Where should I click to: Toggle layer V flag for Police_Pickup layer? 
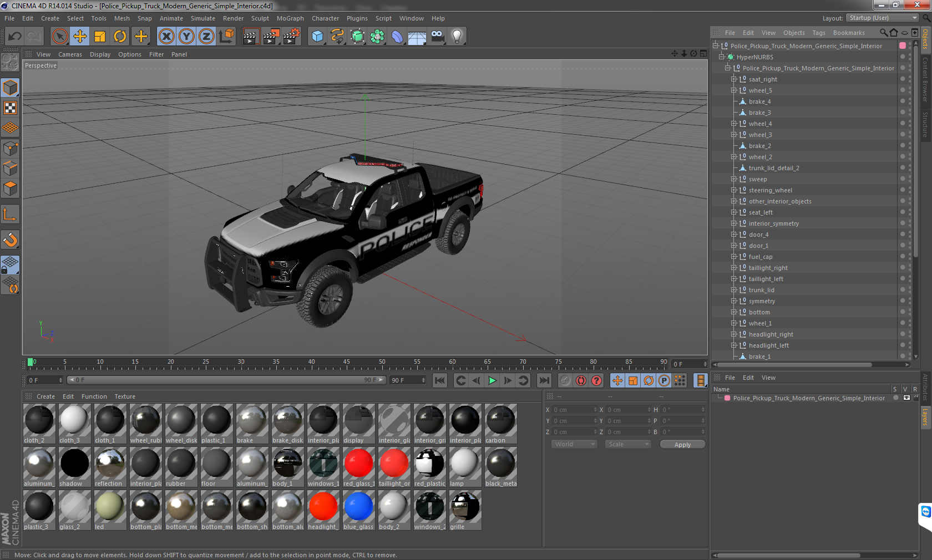click(x=906, y=398)
